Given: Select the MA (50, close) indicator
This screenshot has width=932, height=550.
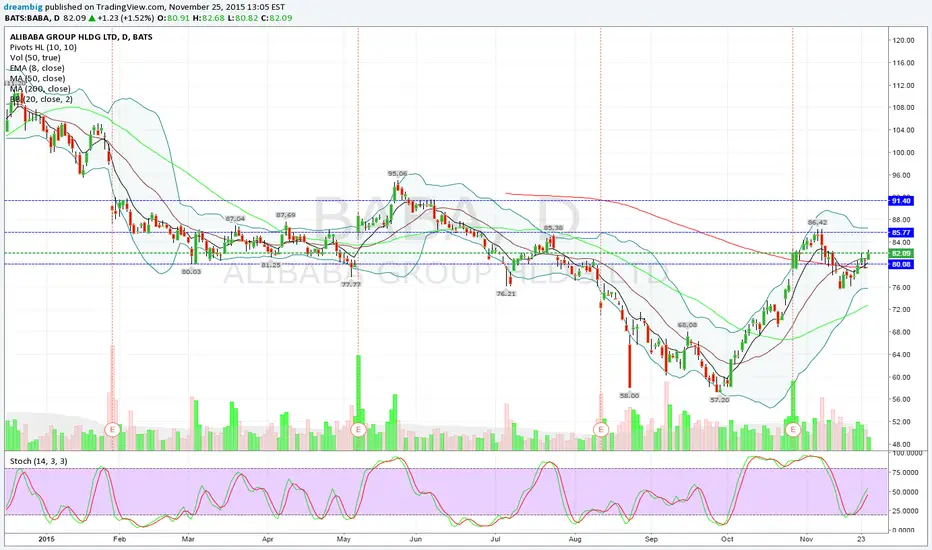Looking at the screenshot, I should tap(37, 78).
